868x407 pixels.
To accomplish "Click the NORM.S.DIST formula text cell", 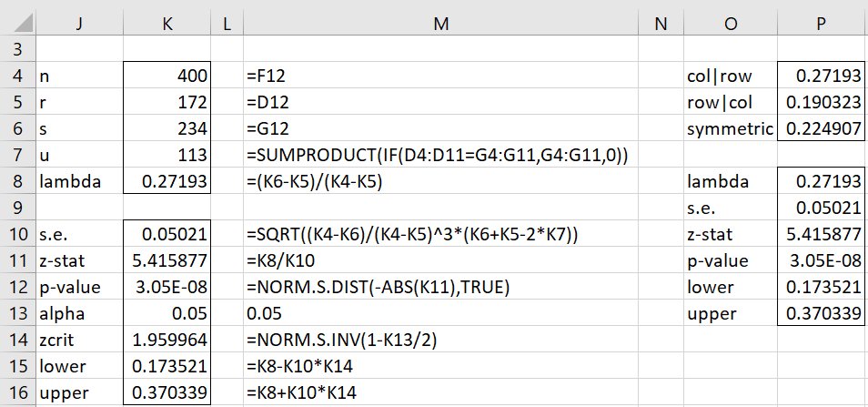I will coord(440,287).
